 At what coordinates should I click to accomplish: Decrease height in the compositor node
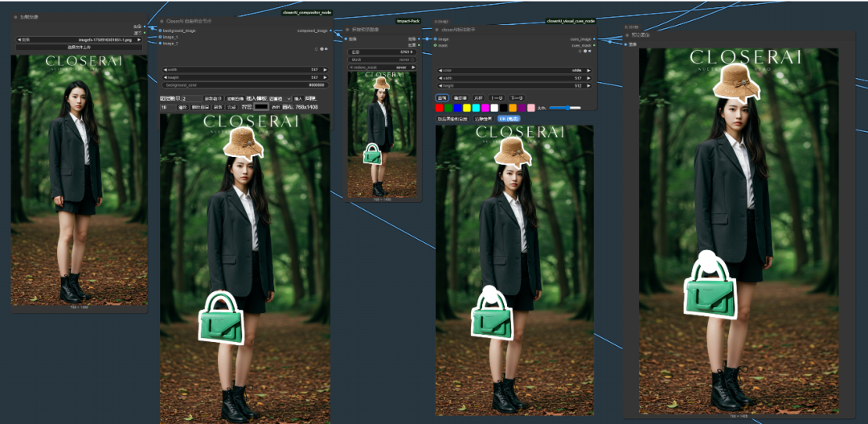coord(165,77)
